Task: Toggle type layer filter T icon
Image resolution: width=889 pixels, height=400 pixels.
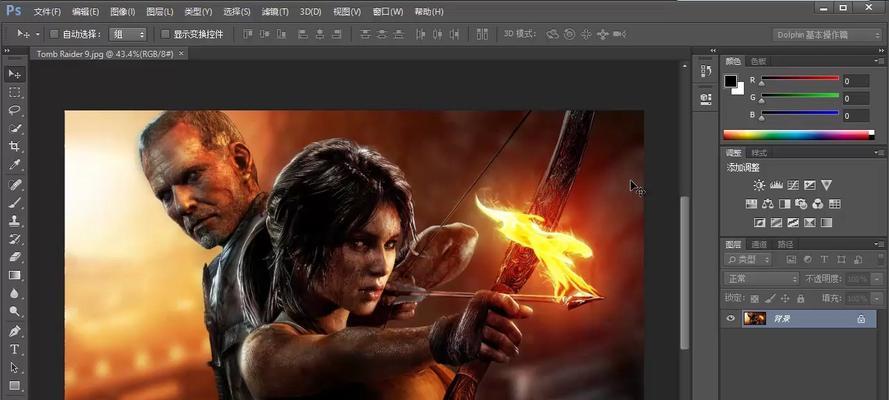Action: coord(824,259)
